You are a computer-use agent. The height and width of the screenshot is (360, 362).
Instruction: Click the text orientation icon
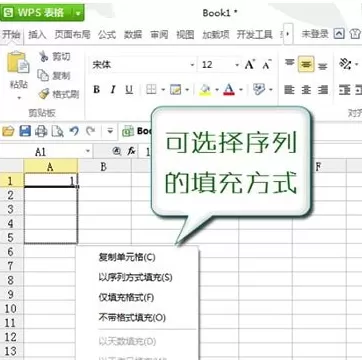pos(344,63)
